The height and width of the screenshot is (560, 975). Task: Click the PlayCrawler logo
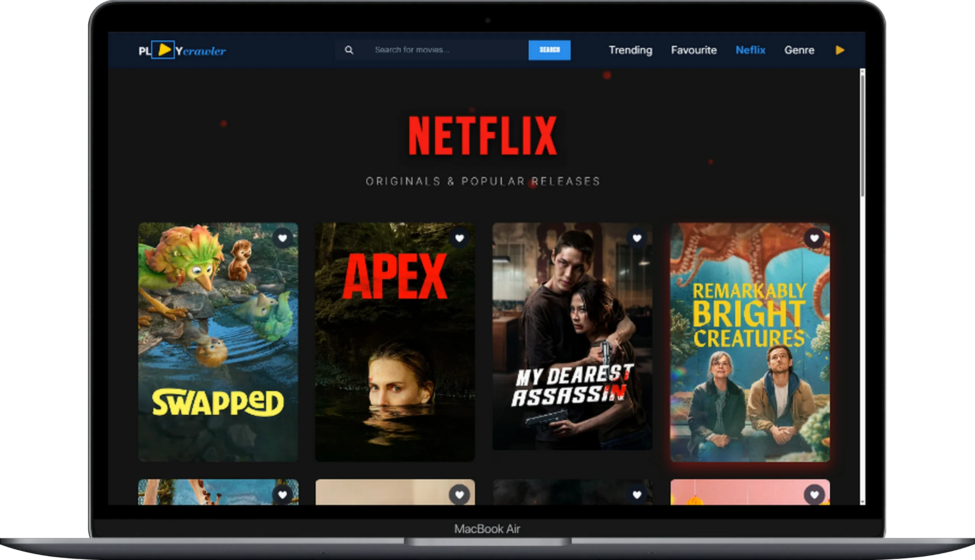(x=182, y=50)
